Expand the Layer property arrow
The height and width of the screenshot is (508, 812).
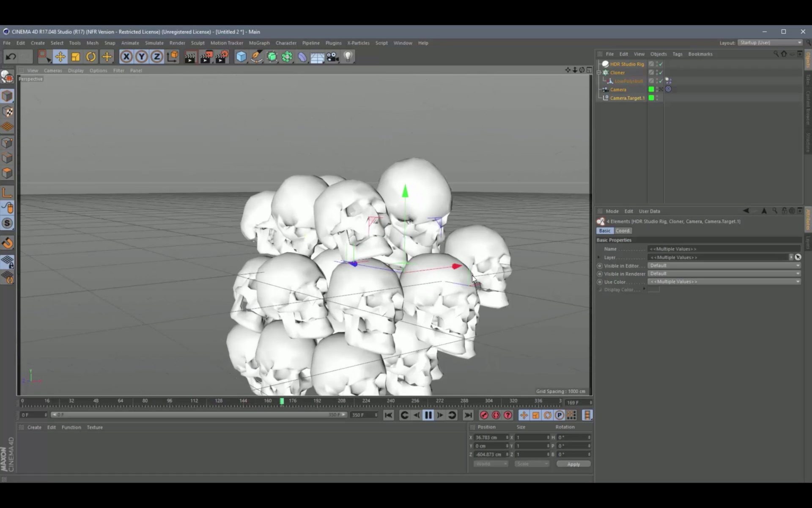coord(599,257)
